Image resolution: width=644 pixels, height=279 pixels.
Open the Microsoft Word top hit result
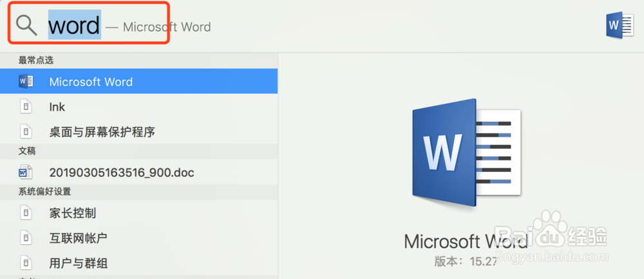[x=139, y=81]
